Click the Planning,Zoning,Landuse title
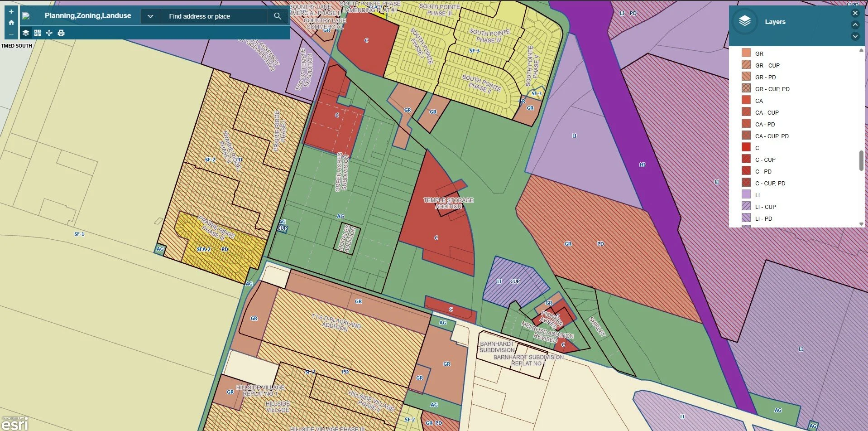 [x=88, y=15]
